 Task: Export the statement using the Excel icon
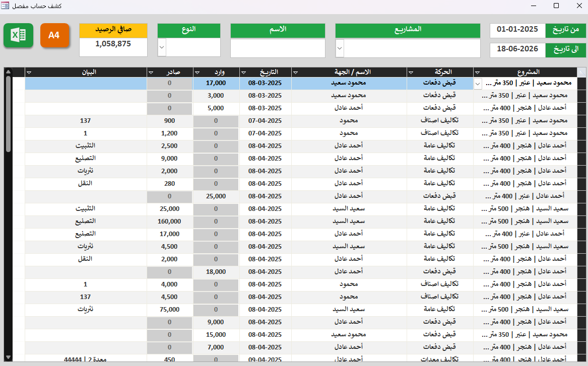click(x=18, y=36)
